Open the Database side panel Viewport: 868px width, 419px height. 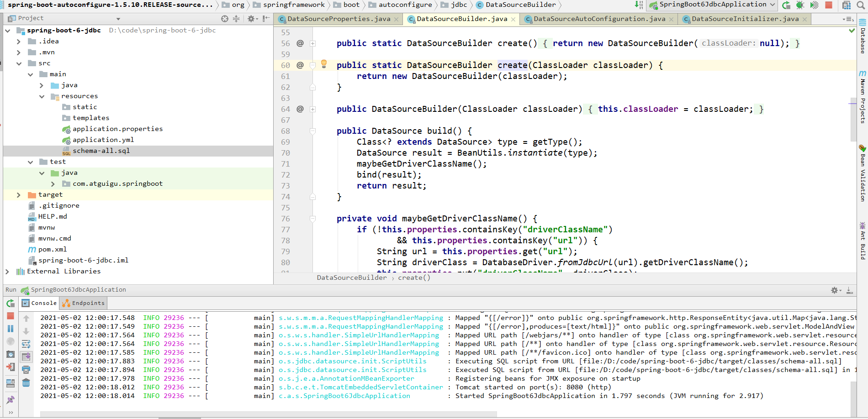[863, 37]
